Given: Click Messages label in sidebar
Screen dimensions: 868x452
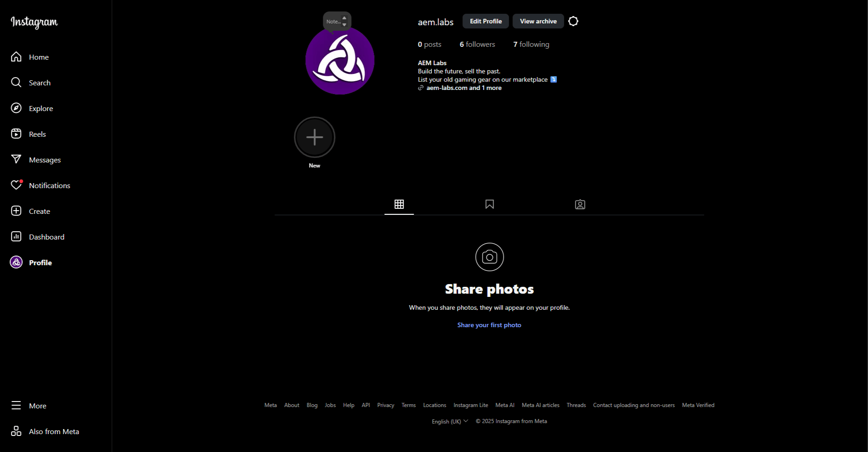Looking at the screenshot, I should click(45, 160).
